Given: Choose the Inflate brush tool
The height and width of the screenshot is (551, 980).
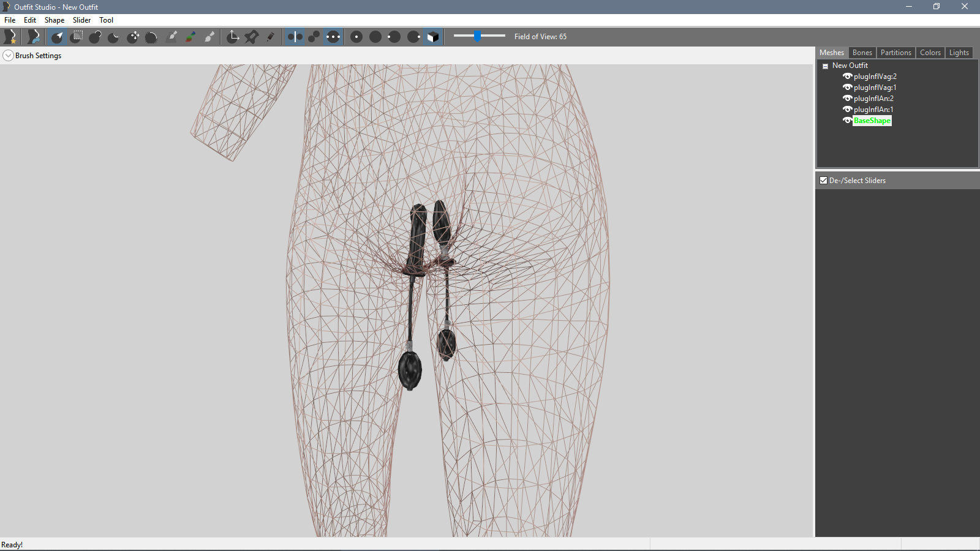Looking at the screenshot, I should [95, 37].
